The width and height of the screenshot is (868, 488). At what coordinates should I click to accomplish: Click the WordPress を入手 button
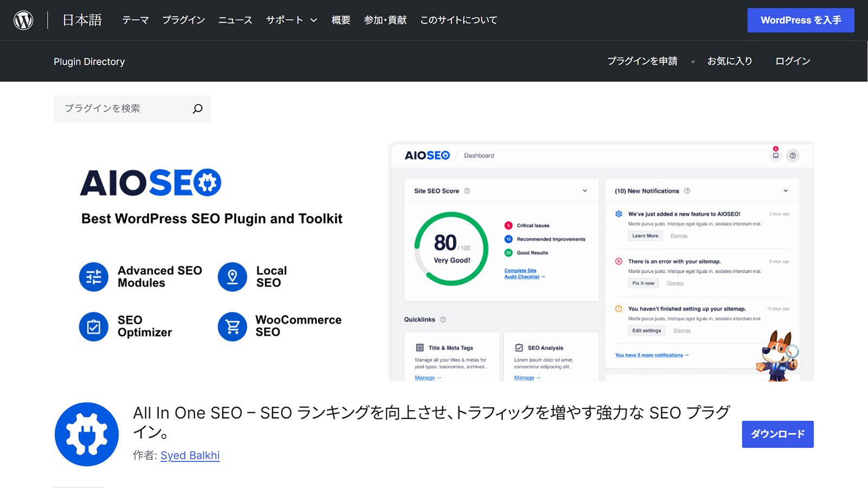point(801,20)
